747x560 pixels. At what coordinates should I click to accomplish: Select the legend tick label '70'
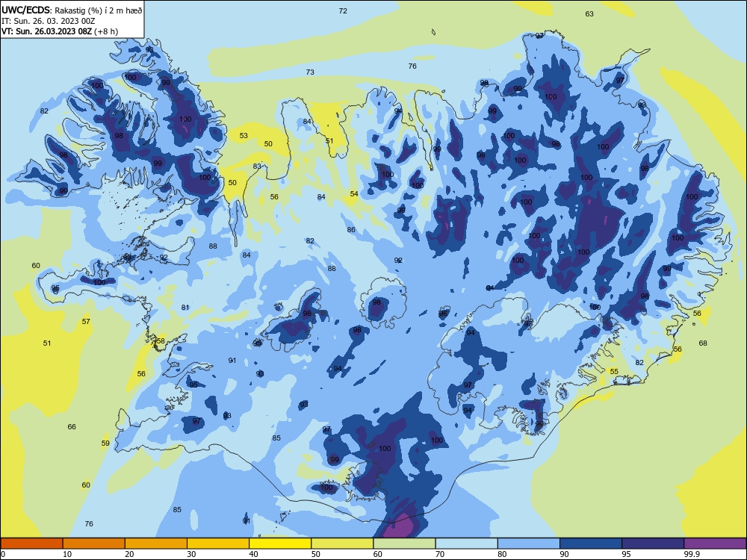(440, 554)
